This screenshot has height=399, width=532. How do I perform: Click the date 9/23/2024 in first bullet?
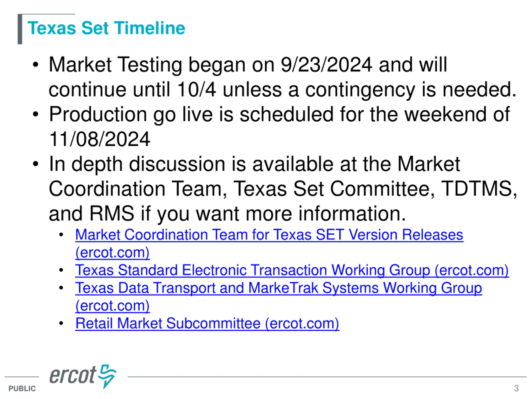click(x=326, y=65)
